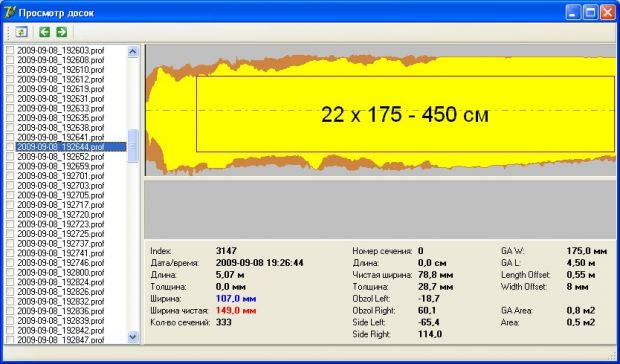
Task: Tick checkbox for 2009-09-08_192603.prof
Action: (10, 50)
